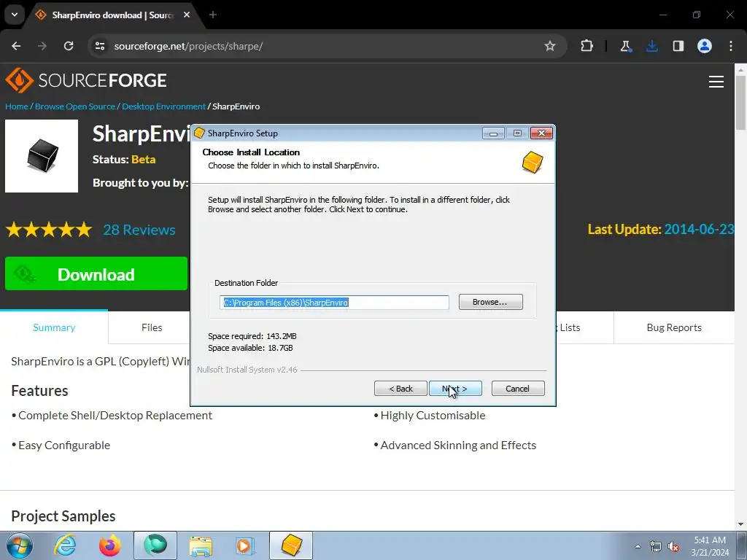Select the SharpEnviro download browser tab
The image size is (747, 560).
coord(113,15)
